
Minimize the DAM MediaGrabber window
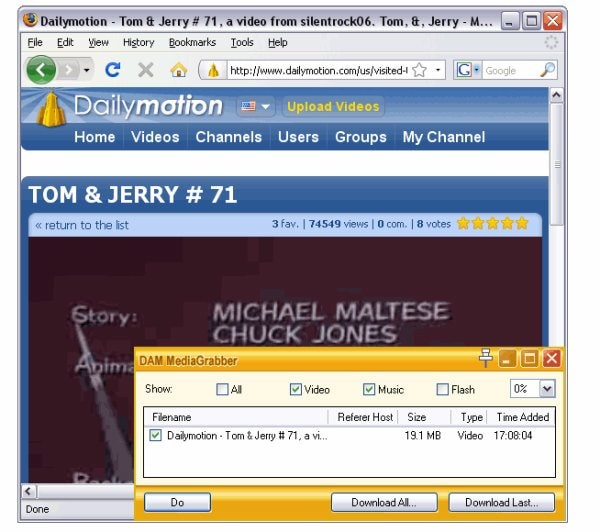click(507, 359)
